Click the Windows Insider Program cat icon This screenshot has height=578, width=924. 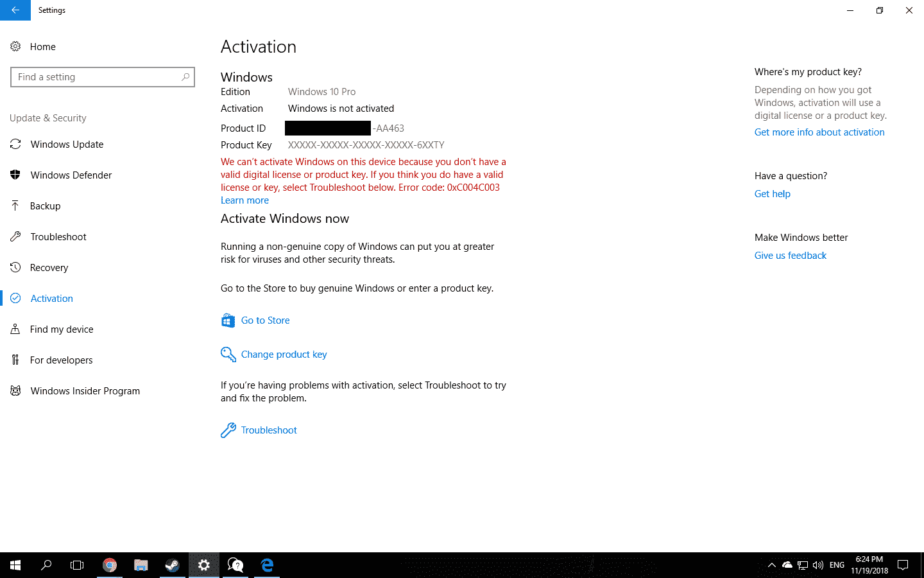point(15,390)
